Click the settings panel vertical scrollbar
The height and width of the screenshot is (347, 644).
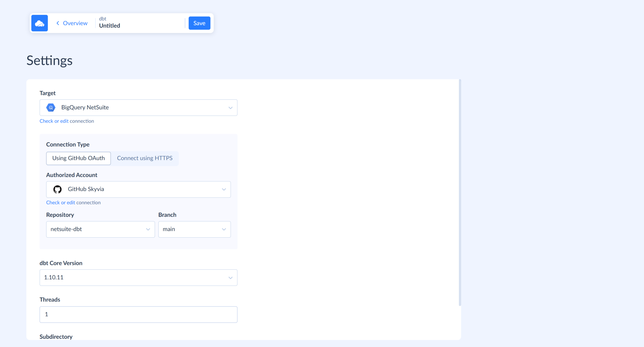pos(460,193)
